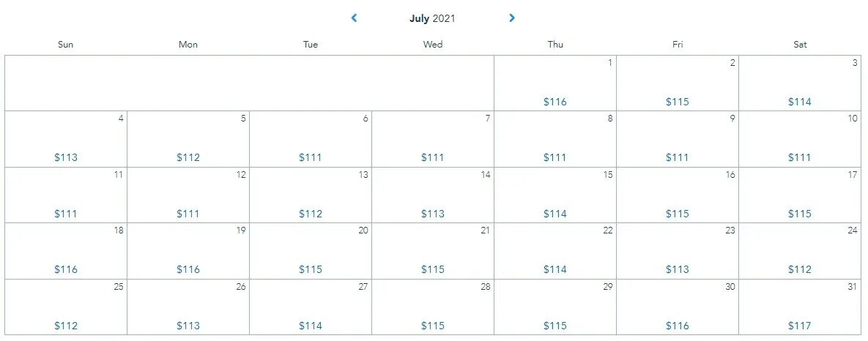
Task: Click July 7 date cell
Action: [x=433, y=139]
